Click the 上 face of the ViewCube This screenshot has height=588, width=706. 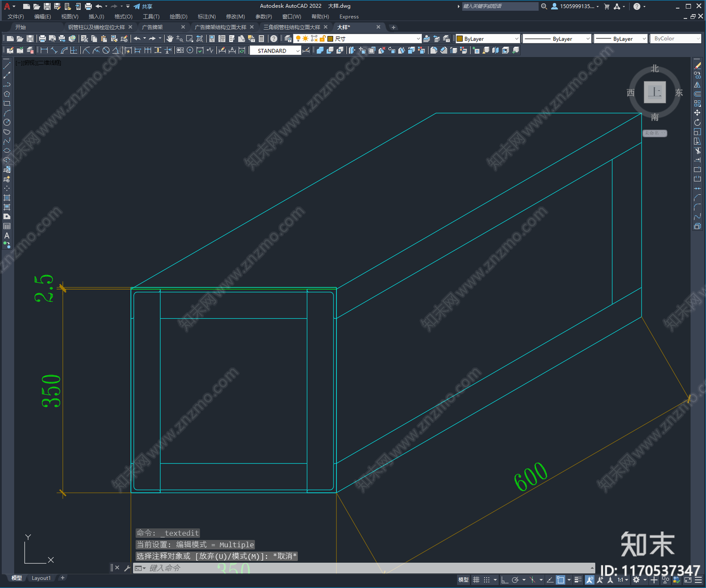[654, 93]
